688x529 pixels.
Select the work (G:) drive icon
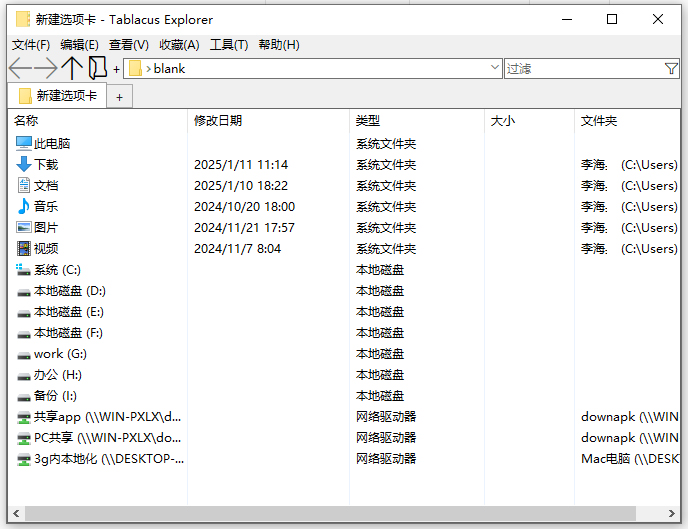point(24,355)
